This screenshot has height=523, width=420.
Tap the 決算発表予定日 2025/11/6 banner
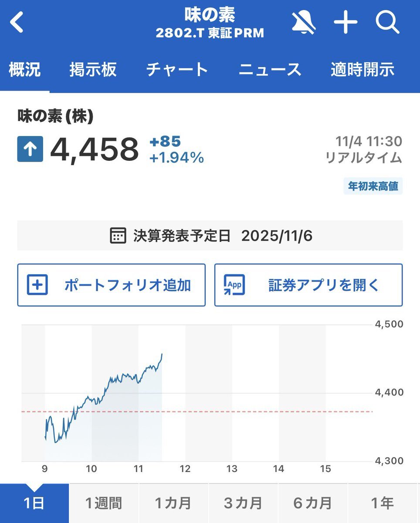pos(210,236)
